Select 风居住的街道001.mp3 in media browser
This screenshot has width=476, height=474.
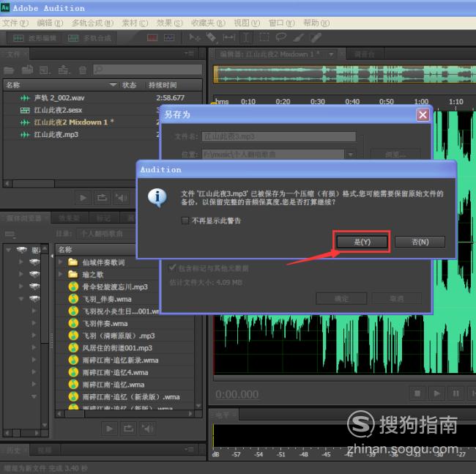[117, 348]
